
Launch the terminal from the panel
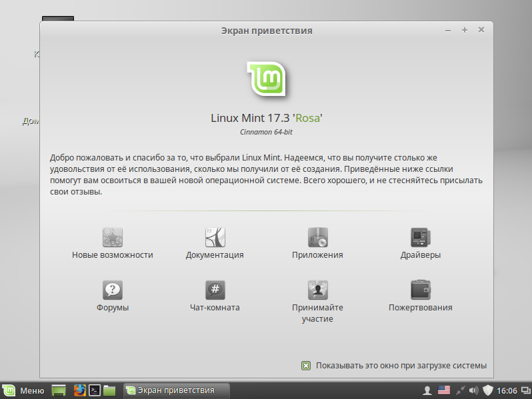click(95, 390)
